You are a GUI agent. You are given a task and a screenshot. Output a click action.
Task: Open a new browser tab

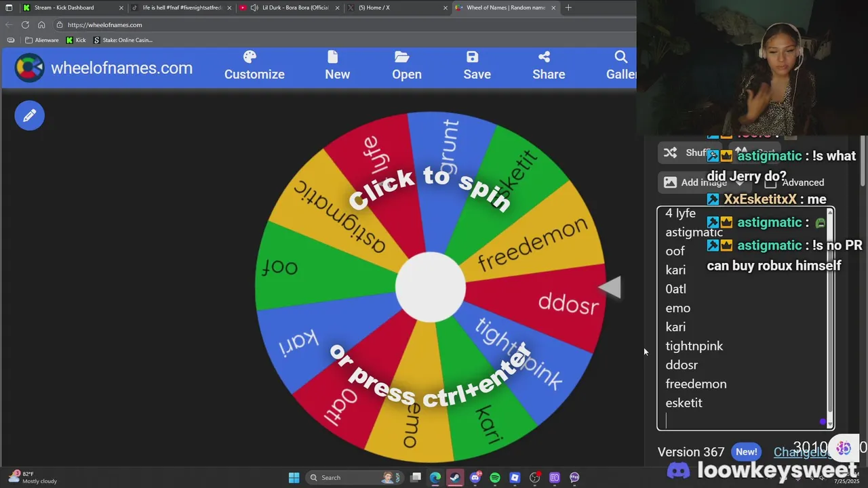point(568,7)
